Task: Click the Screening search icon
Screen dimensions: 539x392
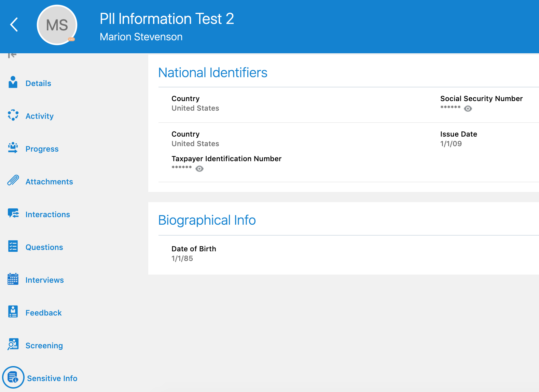Action: coord(13,344)
